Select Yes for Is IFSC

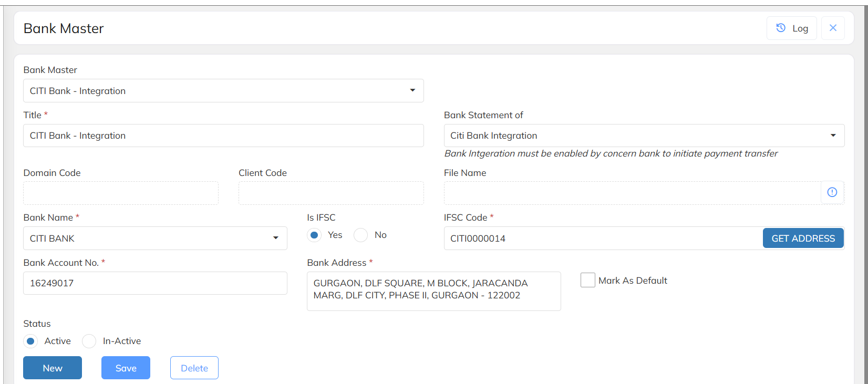[x=314, y=235]
